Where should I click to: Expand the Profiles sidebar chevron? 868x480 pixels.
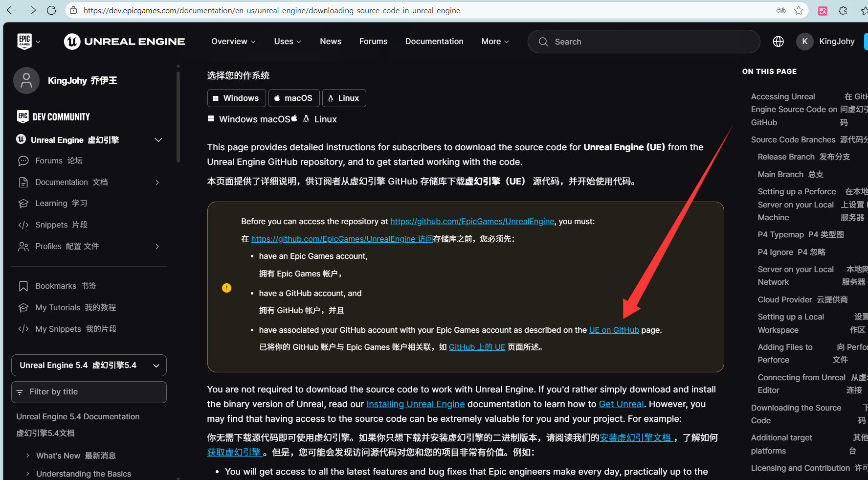[x=157, y=247]
